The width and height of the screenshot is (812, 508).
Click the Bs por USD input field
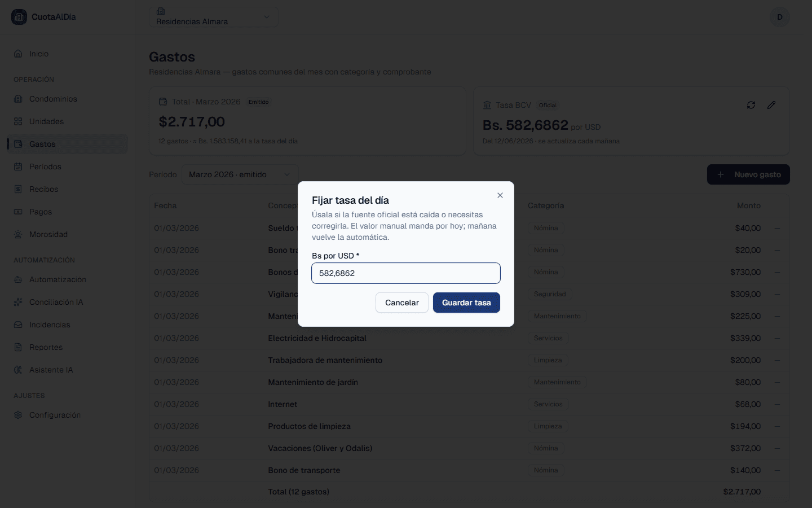point(406,273)
